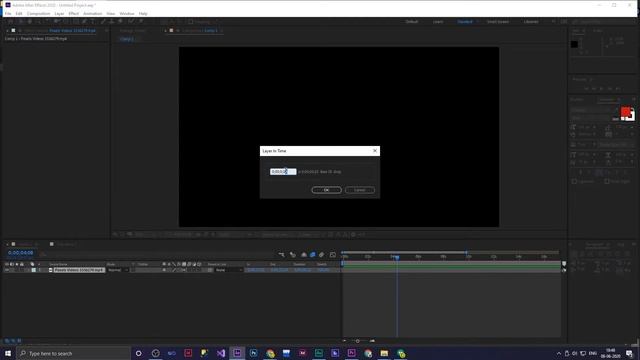Click the layer In time value
The width and height of the screenshot is (640, 360).
(256, 270)
